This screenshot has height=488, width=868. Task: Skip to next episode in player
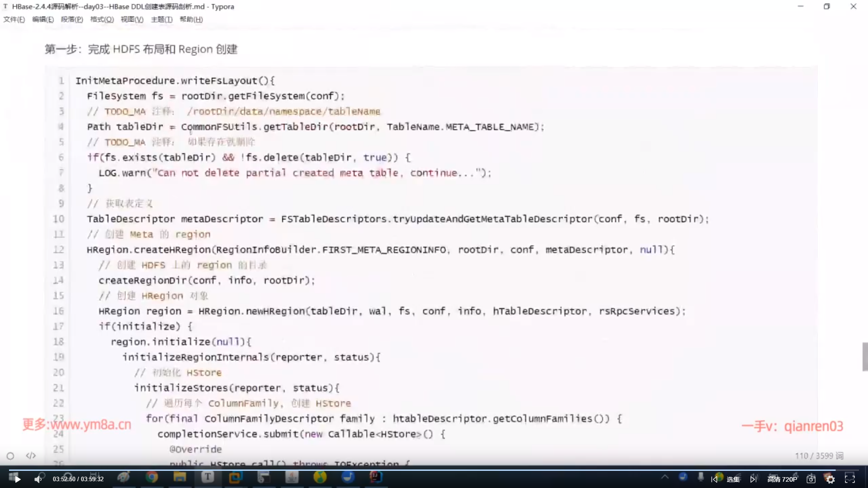(753, 479)
